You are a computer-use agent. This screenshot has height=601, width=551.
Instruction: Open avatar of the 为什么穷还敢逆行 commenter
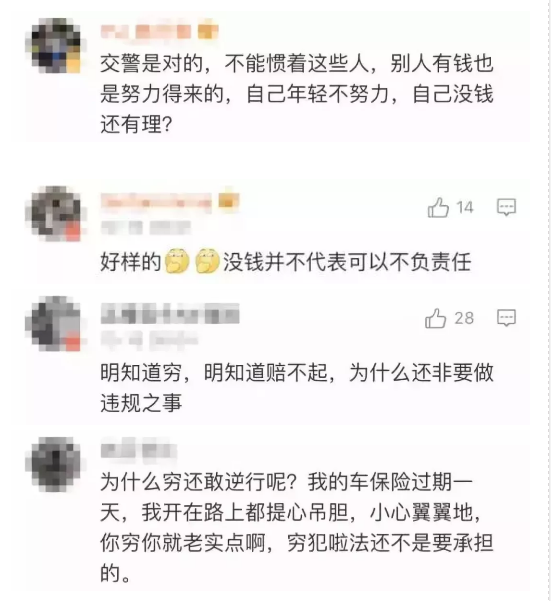coord(56,465)
